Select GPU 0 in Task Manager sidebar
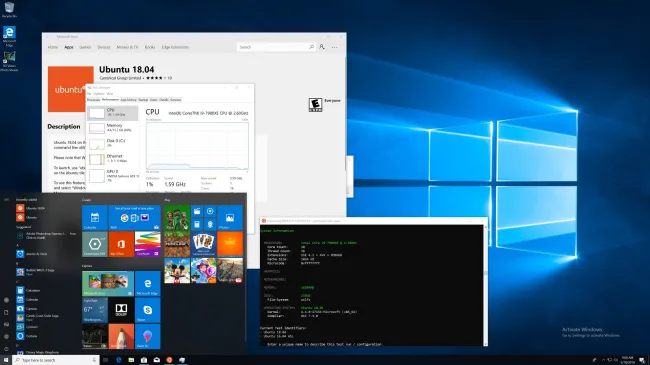This screenshot has height=365, width=650. click(113, 175)
